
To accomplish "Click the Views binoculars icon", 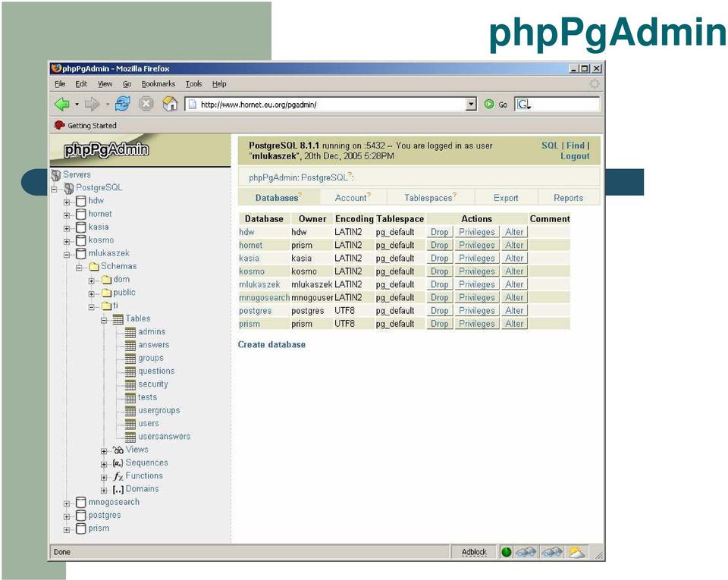I will coord(118,450).
